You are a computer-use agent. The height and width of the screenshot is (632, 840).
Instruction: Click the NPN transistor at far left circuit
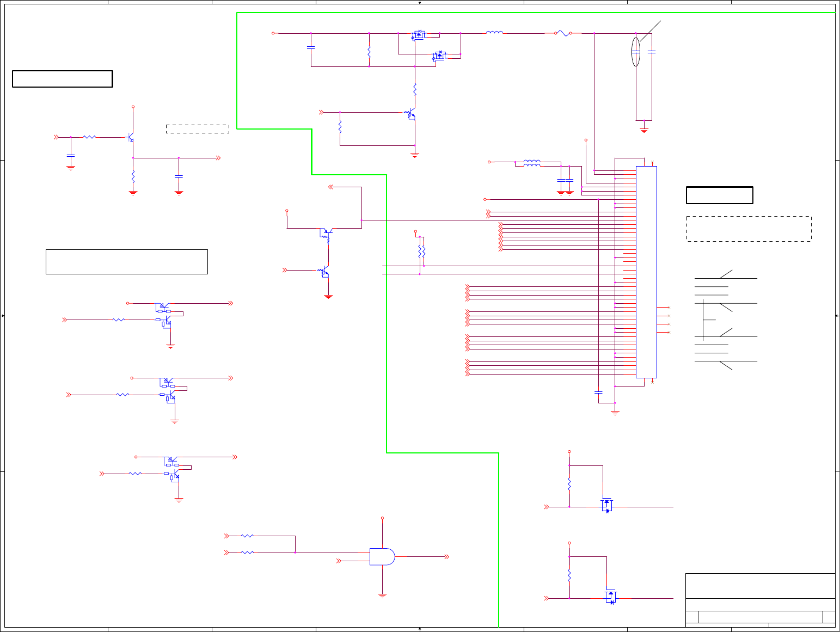click(131, 137)
